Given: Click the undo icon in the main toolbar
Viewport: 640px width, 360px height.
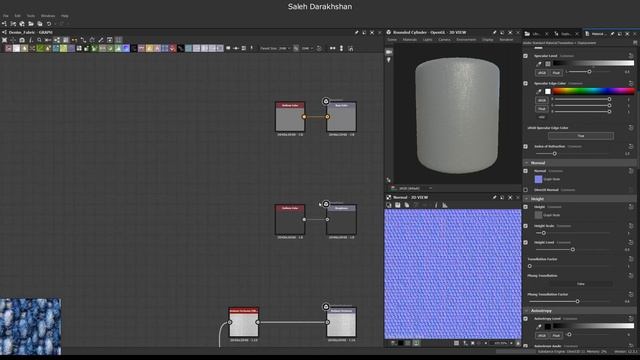Looking at the screenshot, I should click(49, 24).
